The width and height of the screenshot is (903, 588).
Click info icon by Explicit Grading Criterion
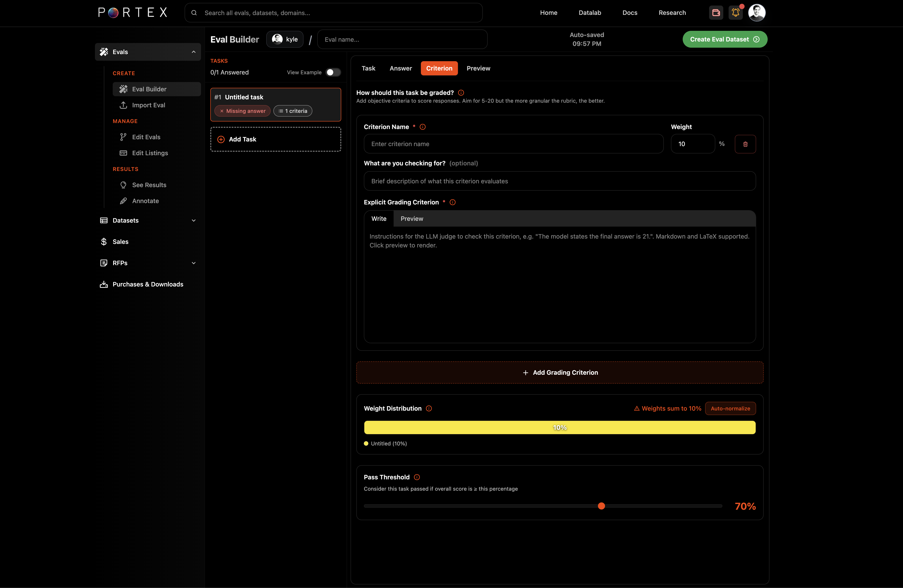click(452, 202)
